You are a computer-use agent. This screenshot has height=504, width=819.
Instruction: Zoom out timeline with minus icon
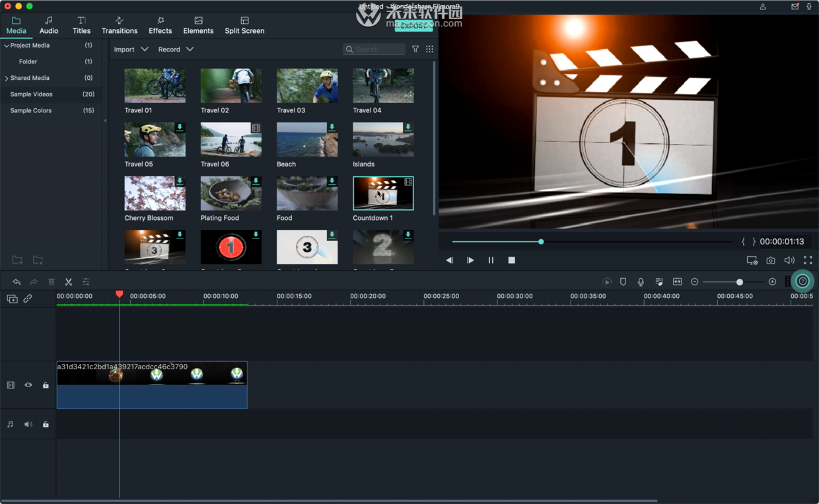(x=695, y=282)
